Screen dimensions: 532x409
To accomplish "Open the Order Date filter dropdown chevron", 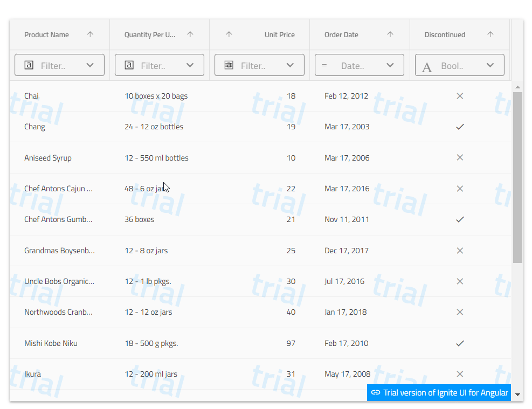I will click(390, 65).
